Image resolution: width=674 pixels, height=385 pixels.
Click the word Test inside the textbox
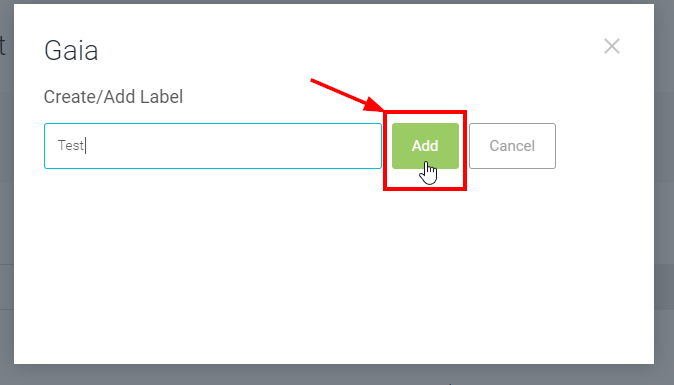click(x=70, y=145)
